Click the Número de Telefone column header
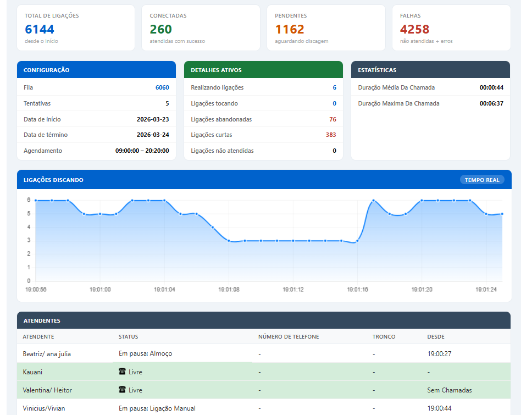This screenshot has width=532, height=415. pos(288,336)
